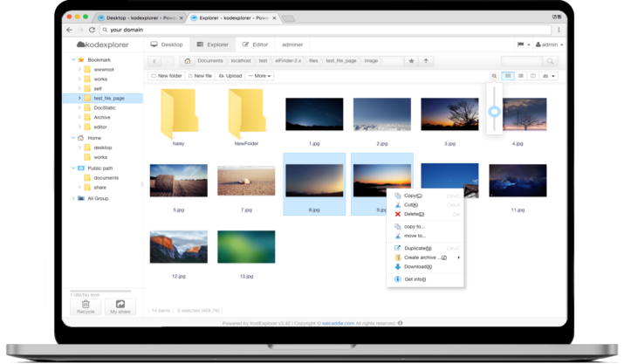624x364 pixels.
Task: Collapse the Public path section
Action: [73, 168]
